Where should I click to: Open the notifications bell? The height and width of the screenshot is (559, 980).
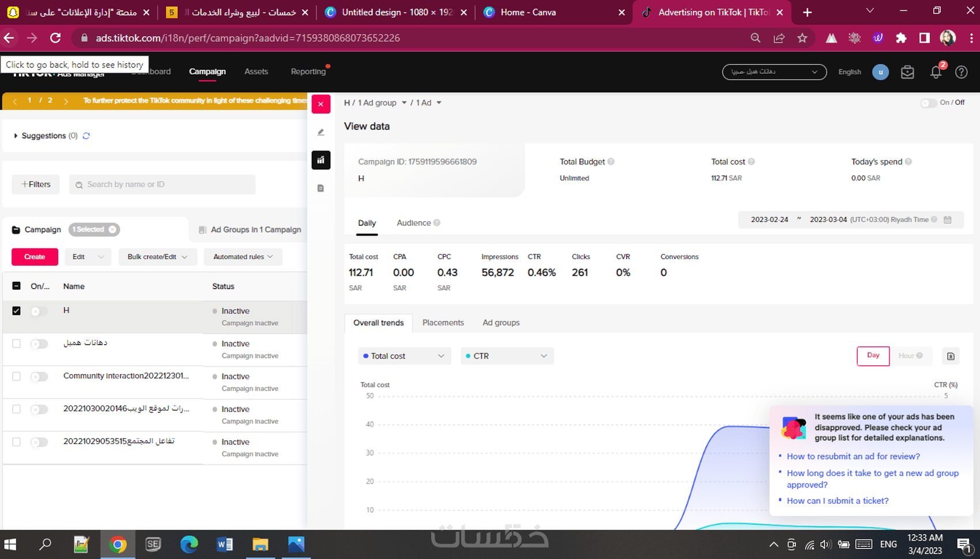[936, 72]
